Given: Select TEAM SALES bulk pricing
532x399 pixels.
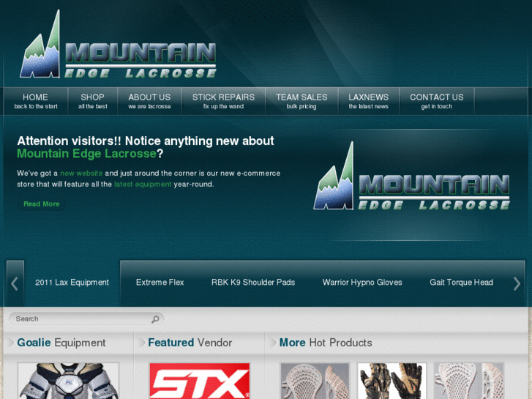Looking at the screenshot, I should coord(301,101).
